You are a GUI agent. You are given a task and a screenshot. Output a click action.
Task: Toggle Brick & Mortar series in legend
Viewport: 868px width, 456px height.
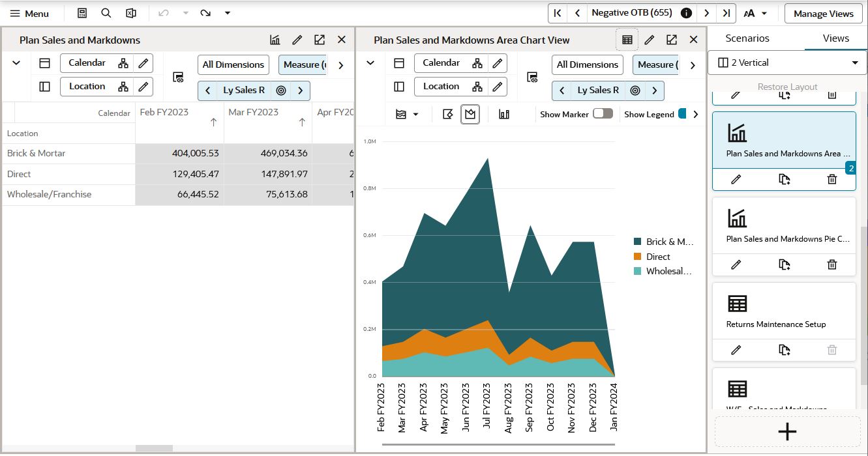point(664,242)
